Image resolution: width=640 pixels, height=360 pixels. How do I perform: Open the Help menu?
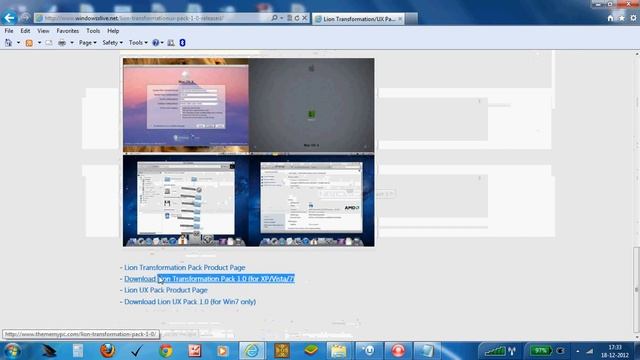[x=113, y=31]
